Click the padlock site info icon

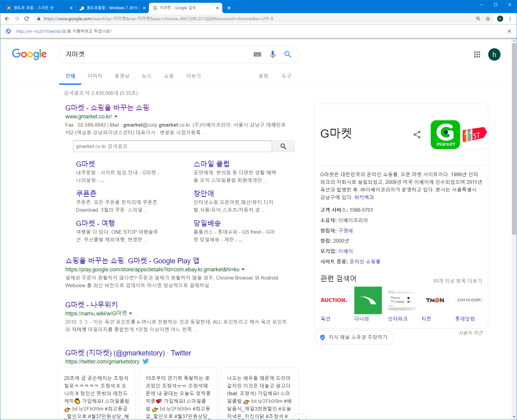(x=39, y=19)
